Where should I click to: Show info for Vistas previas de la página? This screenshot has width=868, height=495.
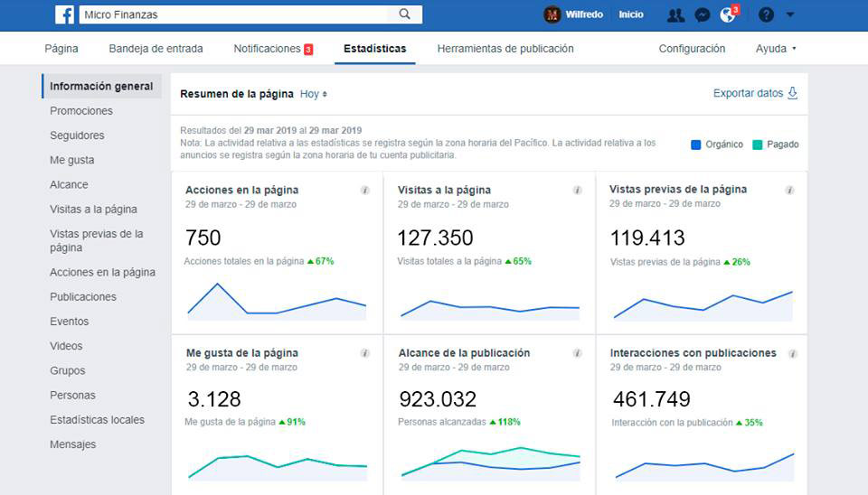tap(790, 191)
